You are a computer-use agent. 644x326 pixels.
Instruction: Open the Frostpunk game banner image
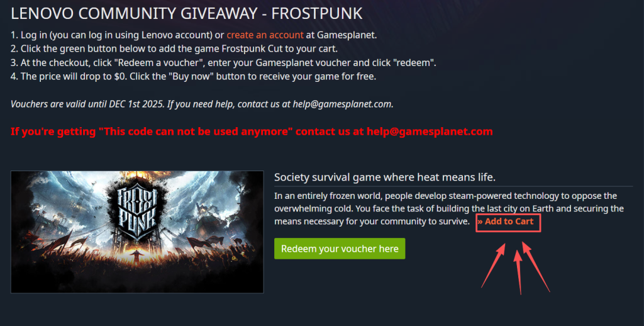coord(137,232)
